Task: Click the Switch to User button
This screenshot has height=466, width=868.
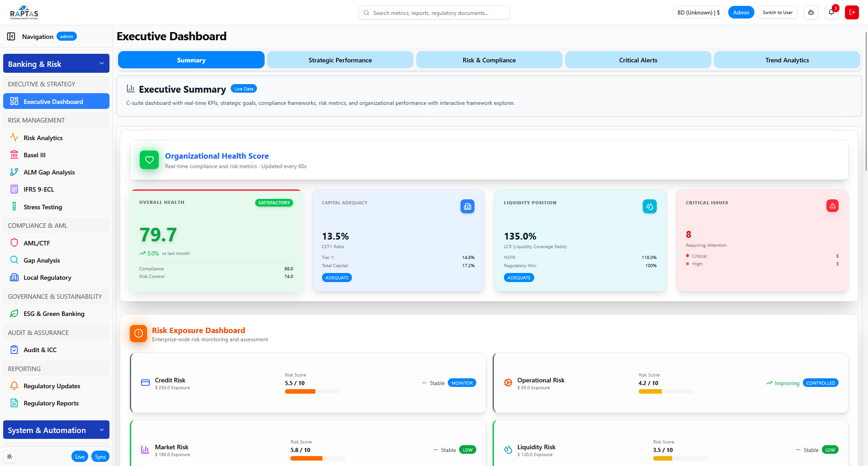Action: pos(777,12)
